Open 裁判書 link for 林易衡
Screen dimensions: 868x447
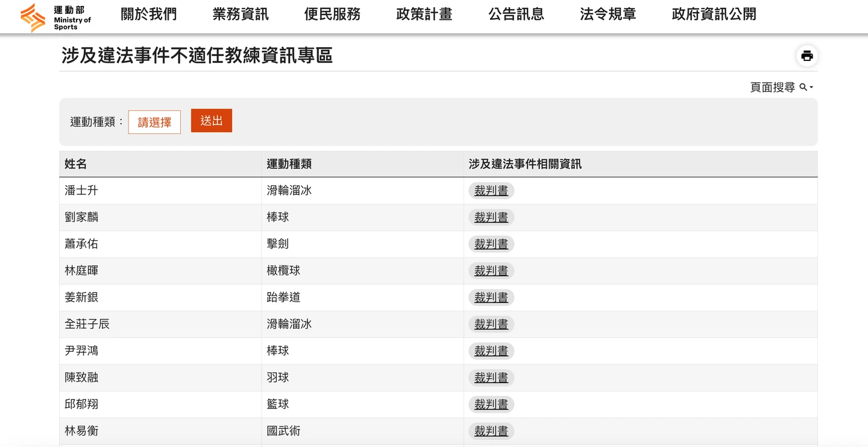click(x=491, y=431)
